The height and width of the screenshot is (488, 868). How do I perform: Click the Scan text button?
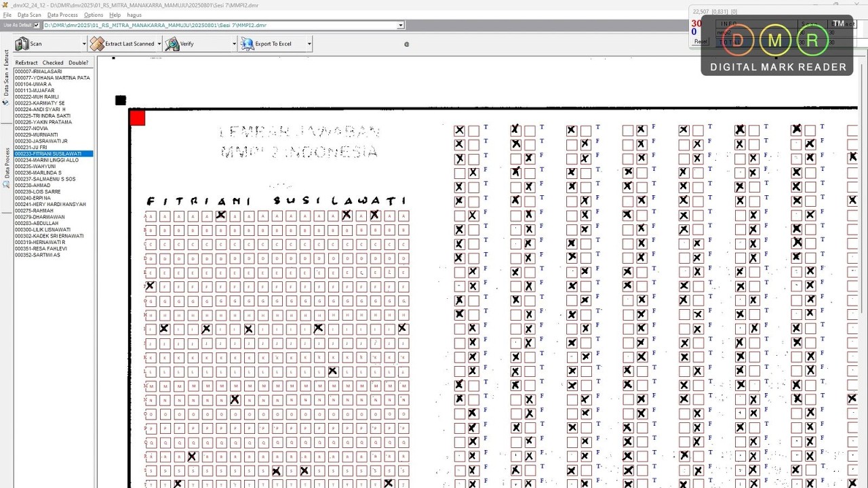tap(36, 44)
